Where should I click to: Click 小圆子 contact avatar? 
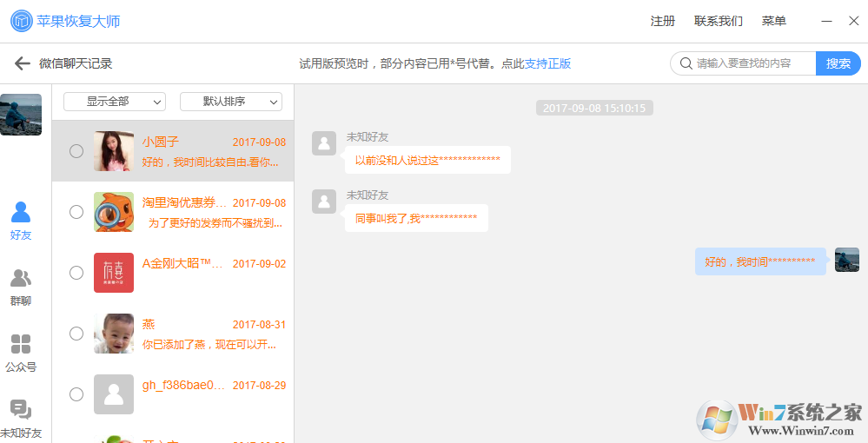114,151
